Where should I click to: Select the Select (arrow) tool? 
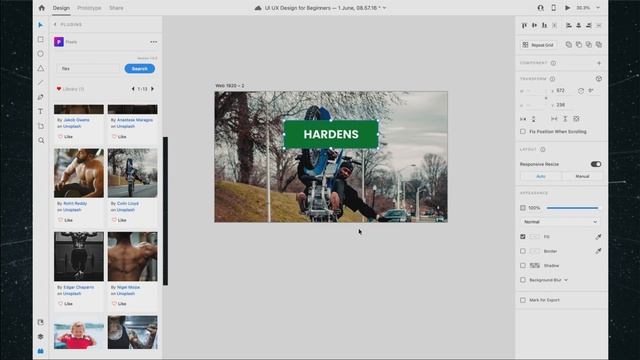point(40,25)
